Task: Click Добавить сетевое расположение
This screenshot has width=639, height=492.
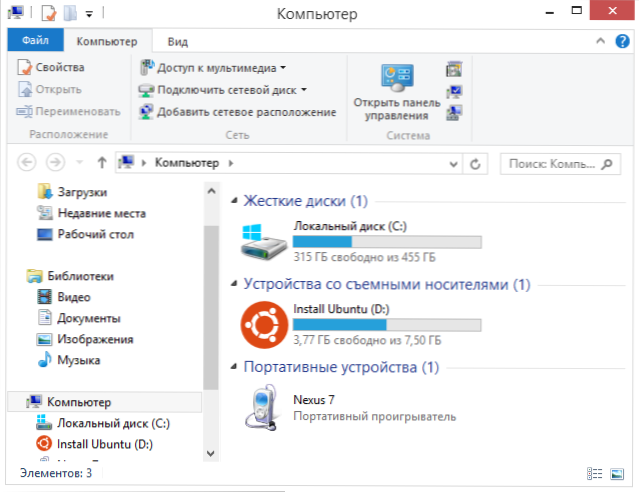Action: coord(237,112)
